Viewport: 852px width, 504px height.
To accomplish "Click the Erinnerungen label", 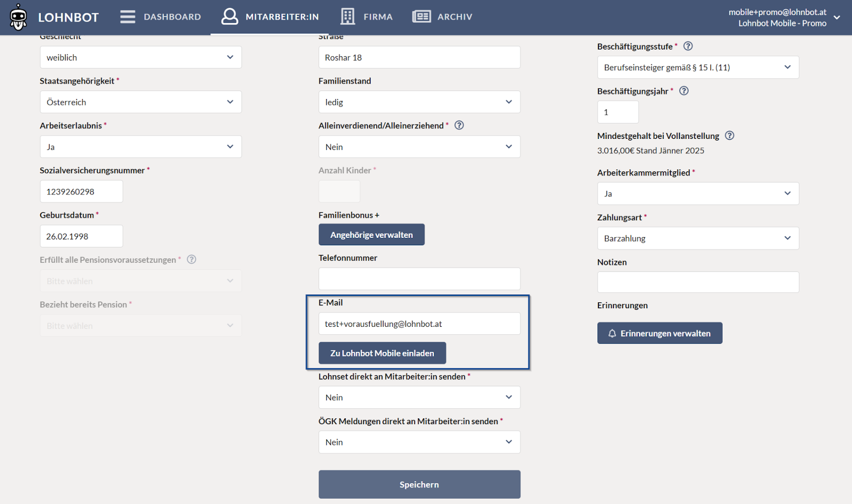I will 622,305.
